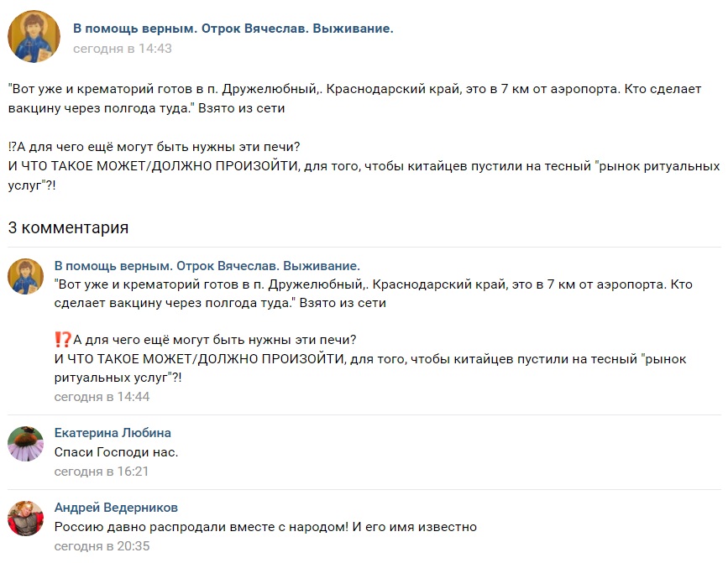
Task: Open comment timestamp 'сегодня в 14:44'
Action: point(102,397)
